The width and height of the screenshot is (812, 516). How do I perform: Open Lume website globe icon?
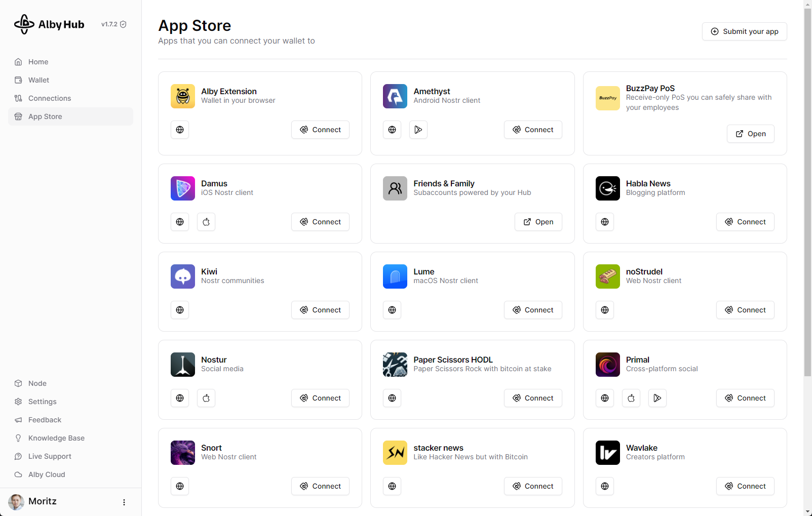pos(392,310)
